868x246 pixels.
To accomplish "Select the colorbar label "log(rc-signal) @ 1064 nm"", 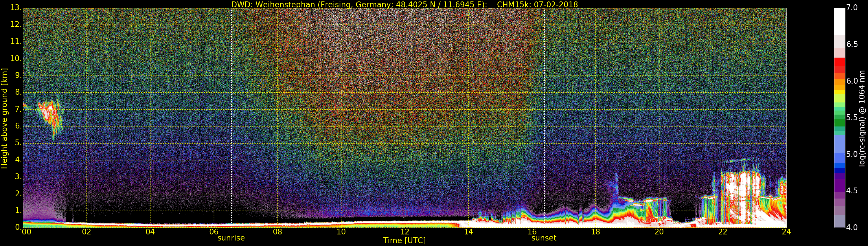I will (x=862, y=118).
